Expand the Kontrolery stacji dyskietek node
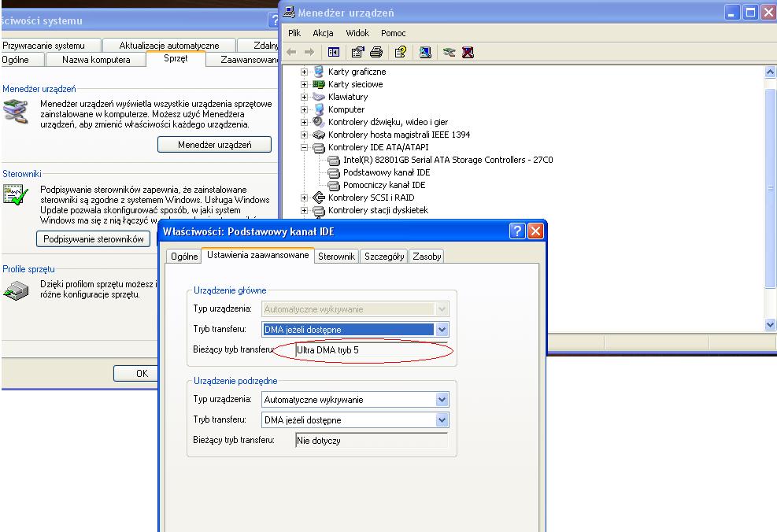777x532 pixels. (x=304, y=211)
